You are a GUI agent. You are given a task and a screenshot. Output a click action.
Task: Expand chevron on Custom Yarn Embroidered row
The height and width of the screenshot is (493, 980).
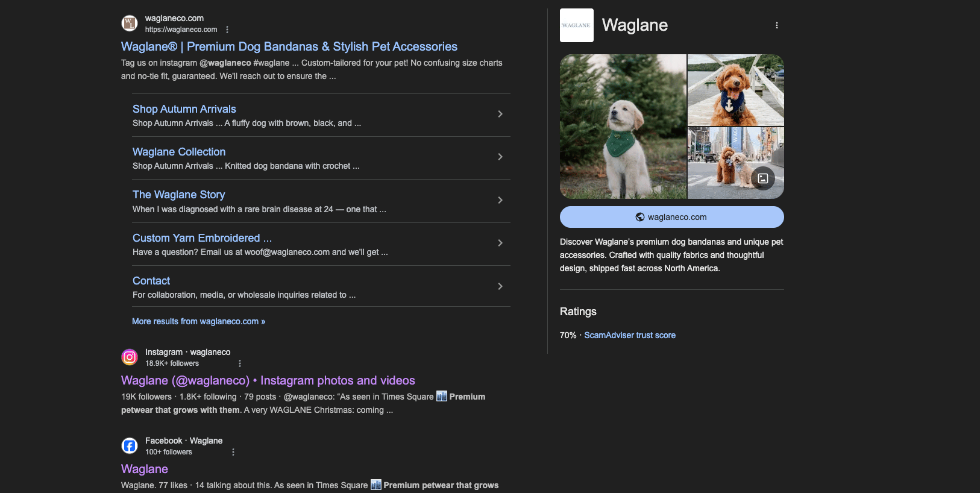coord(500,243)
